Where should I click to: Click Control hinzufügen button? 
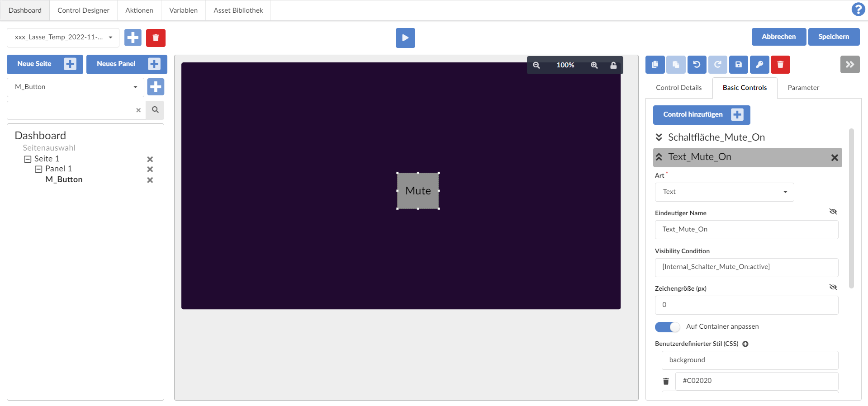tap(702, 115)
